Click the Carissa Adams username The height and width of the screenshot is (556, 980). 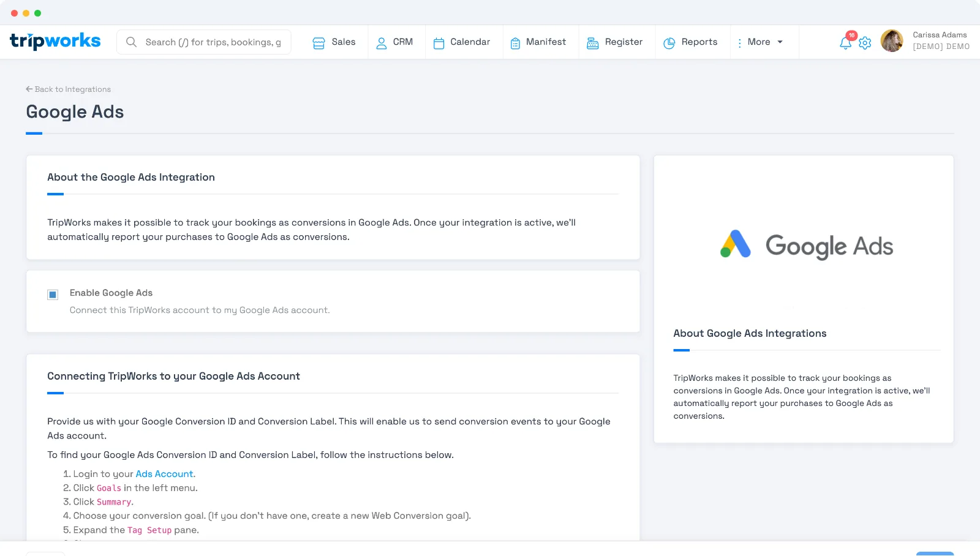pos(940,35)
